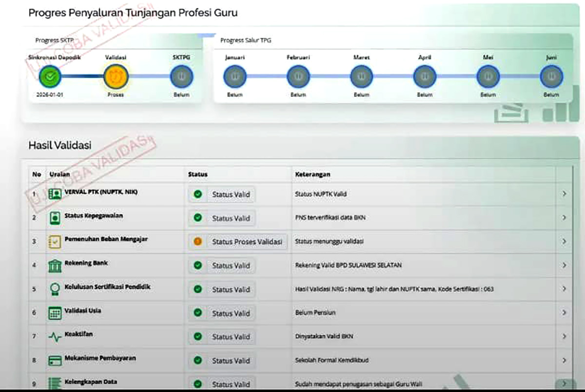Click the Pemenuhan Beban Mengajar checklist icon
The width and height of the screenshot is (585, 392).
click(55, 241)
